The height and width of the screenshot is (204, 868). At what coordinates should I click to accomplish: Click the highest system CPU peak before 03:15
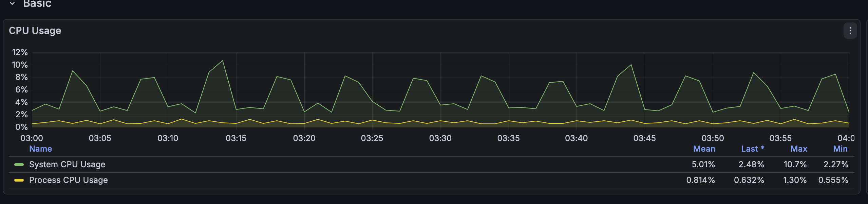(223, 61)
